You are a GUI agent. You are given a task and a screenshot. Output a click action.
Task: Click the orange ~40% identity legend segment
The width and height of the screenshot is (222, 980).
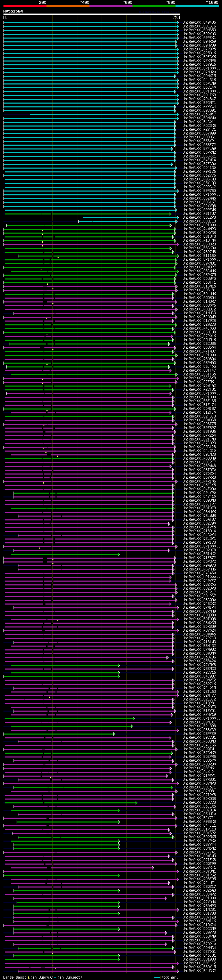pyautogui.click(x=68, y=6)
